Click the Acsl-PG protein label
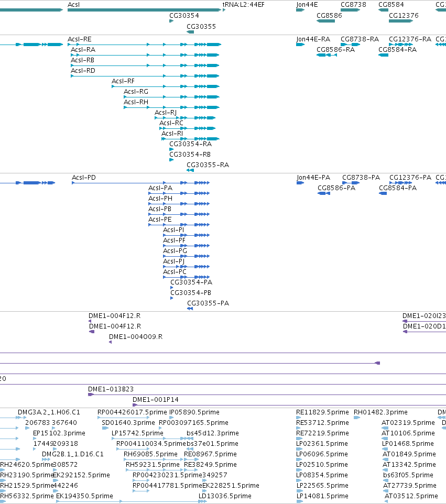 point(175,251)
